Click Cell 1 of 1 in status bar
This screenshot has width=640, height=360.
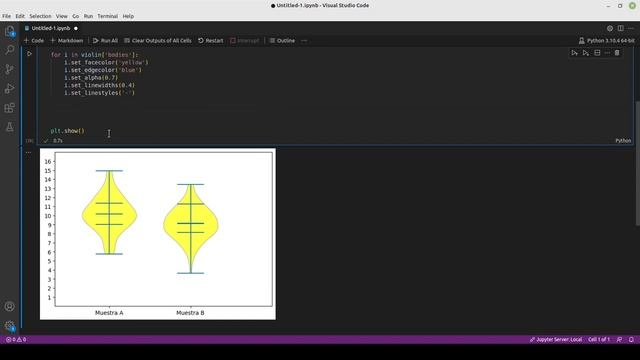tap(599, 340)
